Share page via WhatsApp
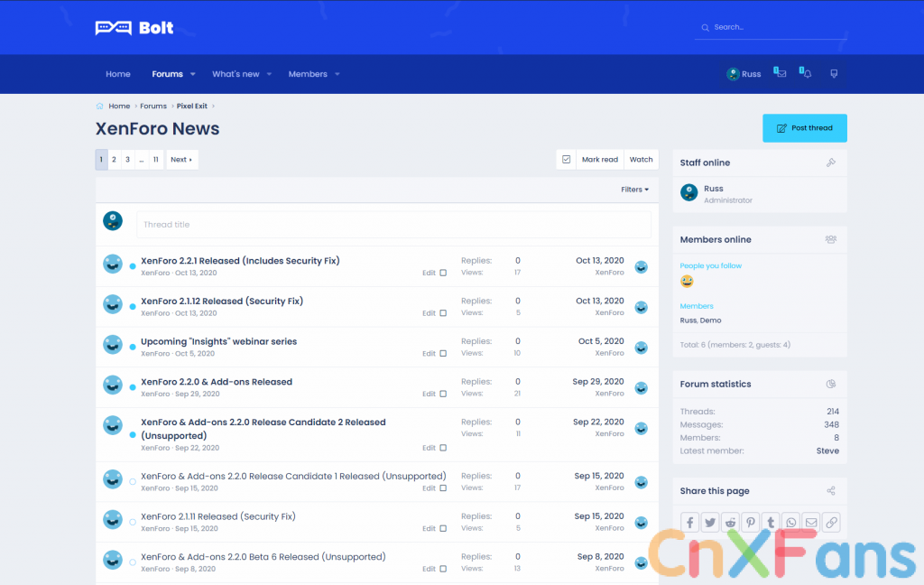Image resolution: width=924 pixels, height=585 pixels. point(790,523)
